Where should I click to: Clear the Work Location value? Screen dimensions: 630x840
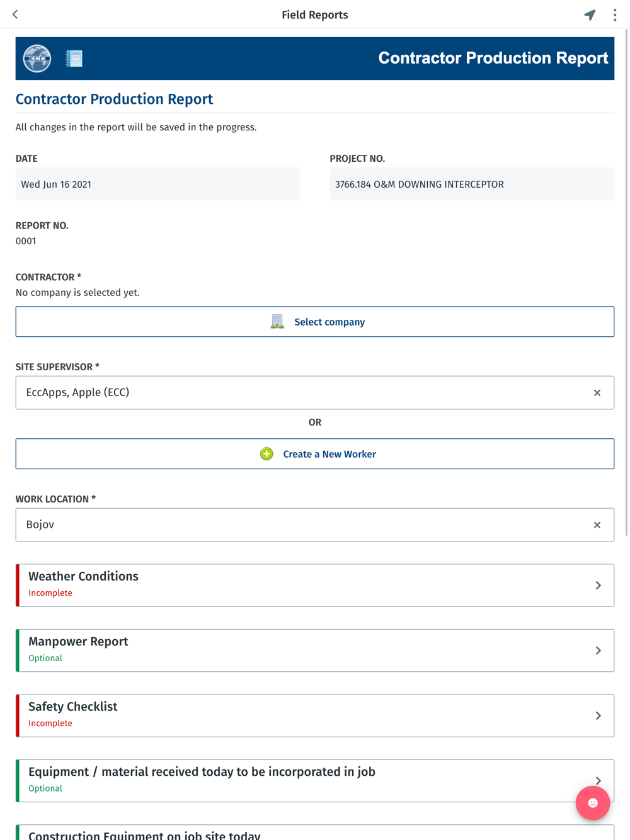597,525
